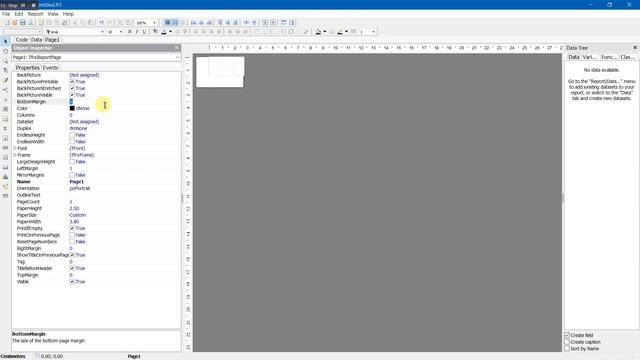Switch to the Events tab
The width and height of the screenshot is (640, 360).
[51, 68]
